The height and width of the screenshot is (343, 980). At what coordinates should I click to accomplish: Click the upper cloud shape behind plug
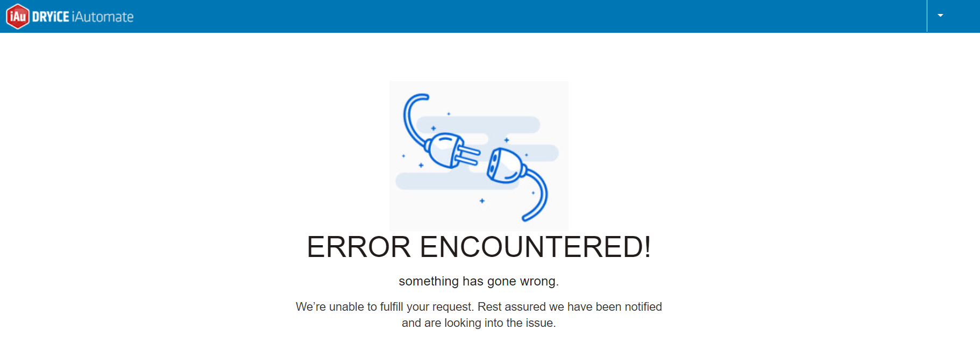[x=478, y=125]
